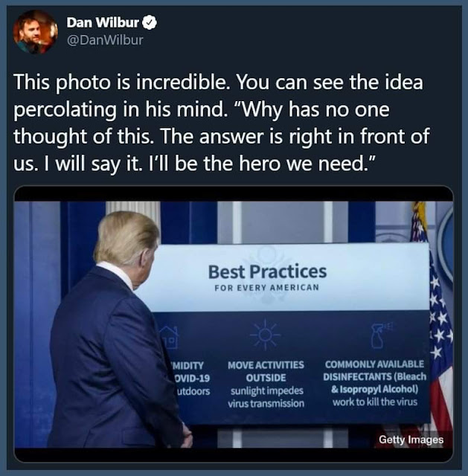The image size is (468, 476).
Task: Click the spray bottle disinfectant icon
Action: pyautogui.click(x=380, y=335)
